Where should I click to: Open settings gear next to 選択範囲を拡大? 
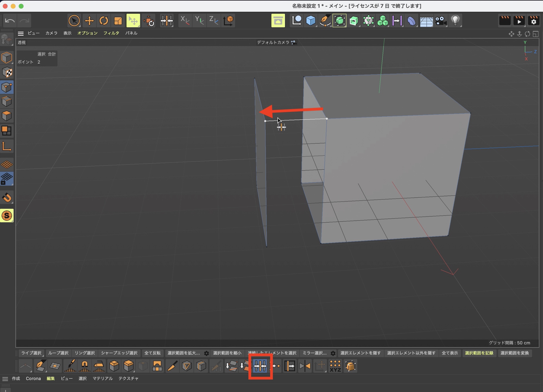point(206,353)
